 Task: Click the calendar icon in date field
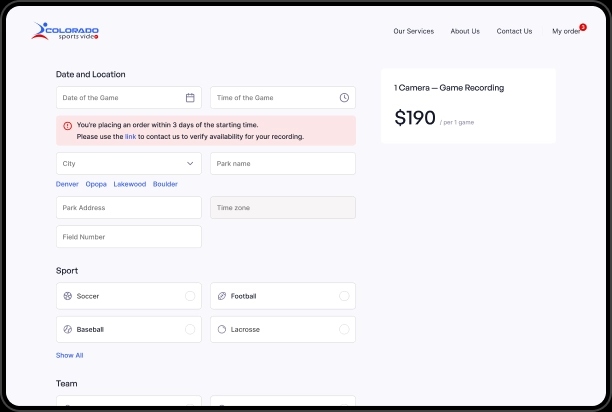[190, 98]
